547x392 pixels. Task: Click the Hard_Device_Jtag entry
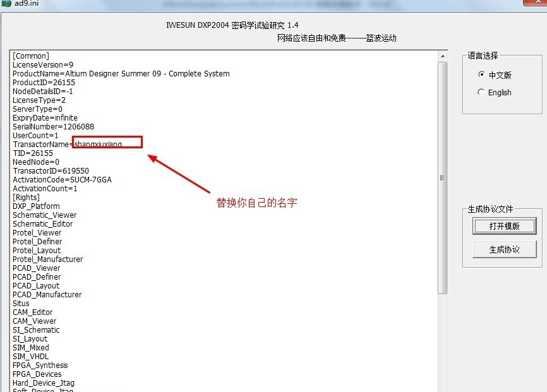[x=44, y=383]
